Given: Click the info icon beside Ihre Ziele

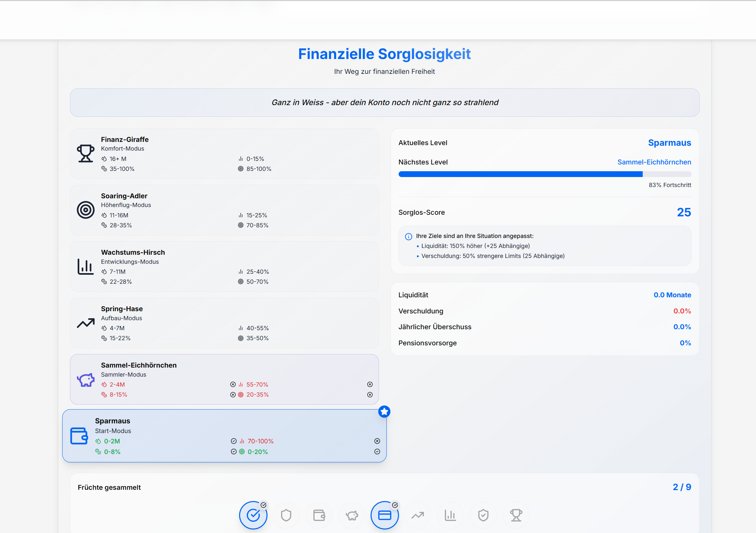Looking at the screenshot, I should [x=408, y=237].
